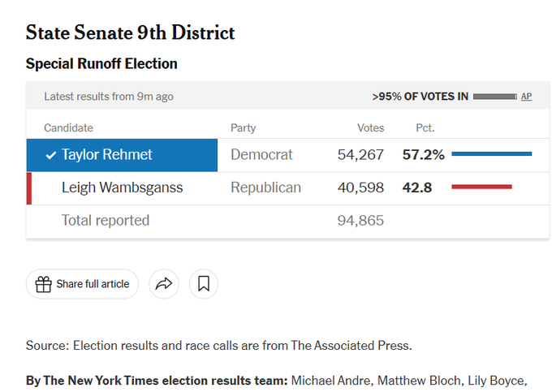Screen dimensions: 552x392
Task: Click the blue Democrat percentage bar
Action: coord(491,153)
